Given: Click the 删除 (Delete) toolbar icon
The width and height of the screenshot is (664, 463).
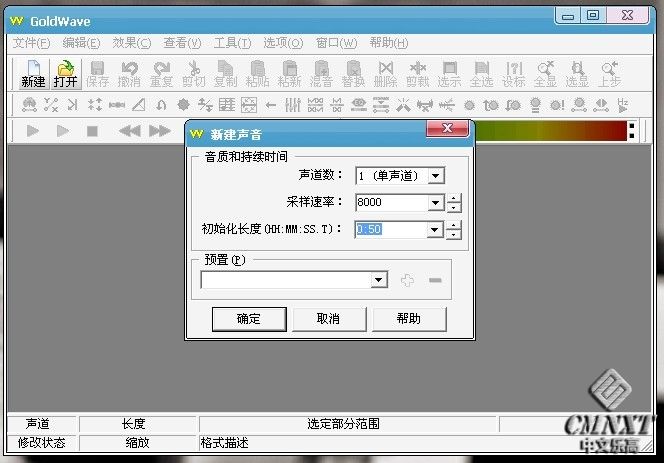Looking at the screenshot, I should point(385,74).
